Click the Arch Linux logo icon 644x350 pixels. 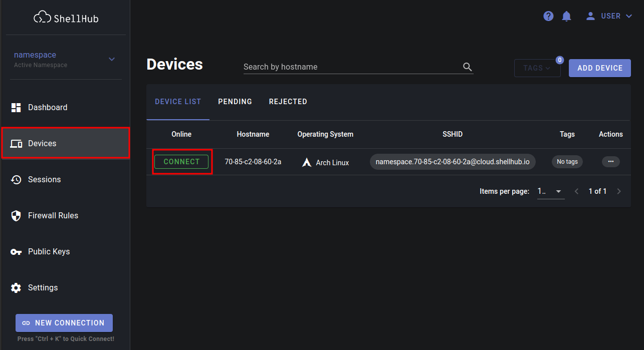pos(307,162)
